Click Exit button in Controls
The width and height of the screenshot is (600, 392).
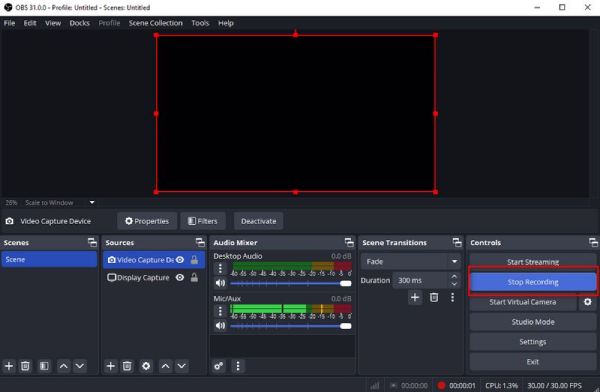533,362
